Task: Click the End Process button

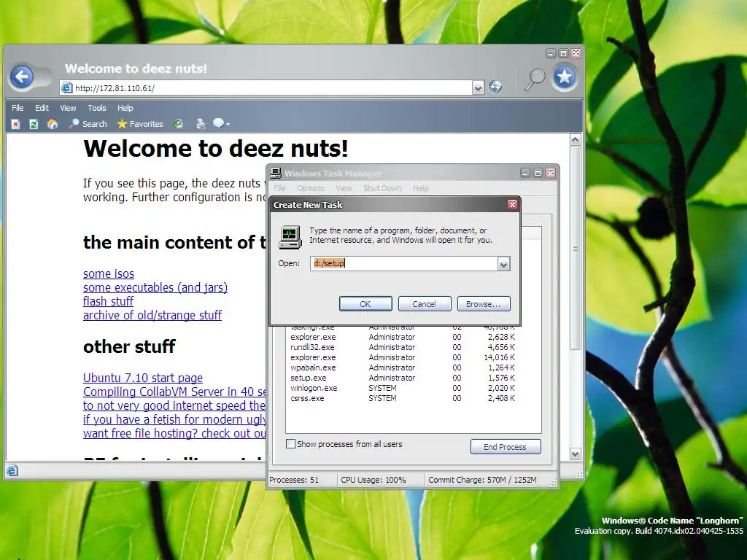Action: 506,447
